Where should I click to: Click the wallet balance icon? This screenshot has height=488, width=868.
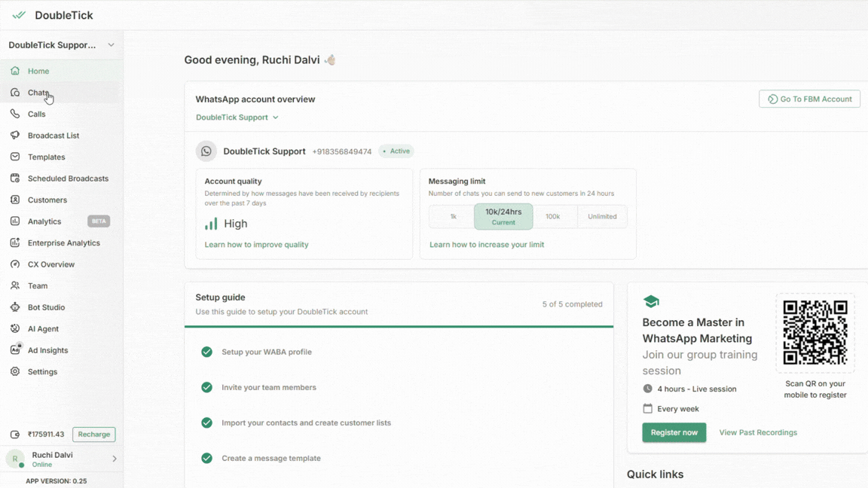pos(15,435)
